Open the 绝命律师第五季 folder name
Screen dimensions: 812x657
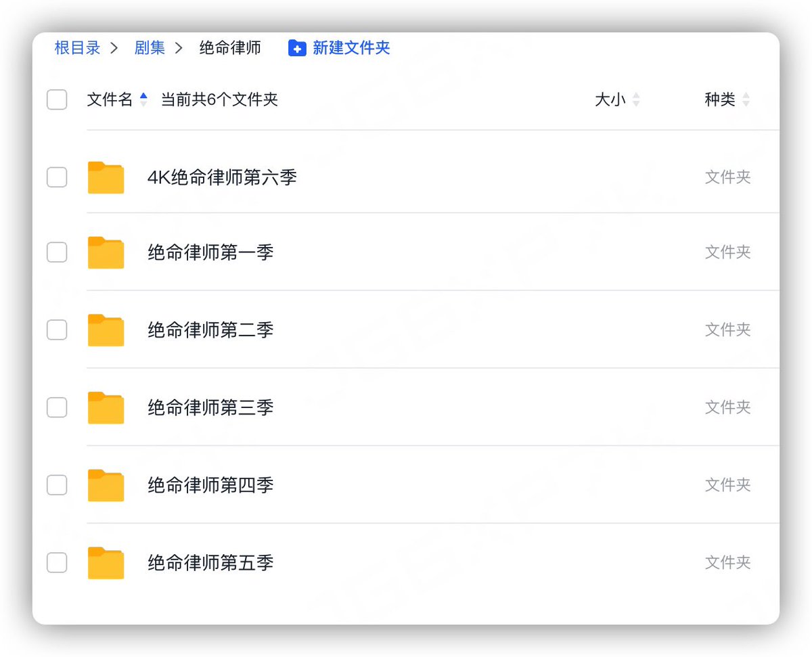point(210,562)
